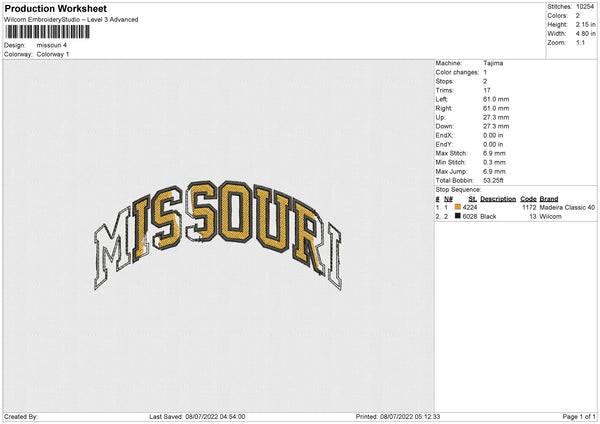Image resolution: width=600 pixels, height=424 pixels.
Task: Click the Created By label in footer
Action: click(21, 417)
